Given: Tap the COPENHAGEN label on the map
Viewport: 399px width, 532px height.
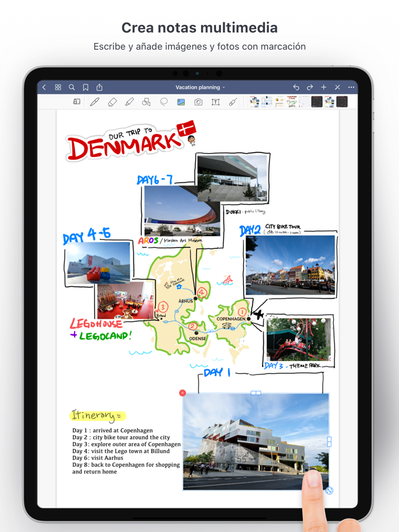Looking at the screenshot, I should (231, 319).
